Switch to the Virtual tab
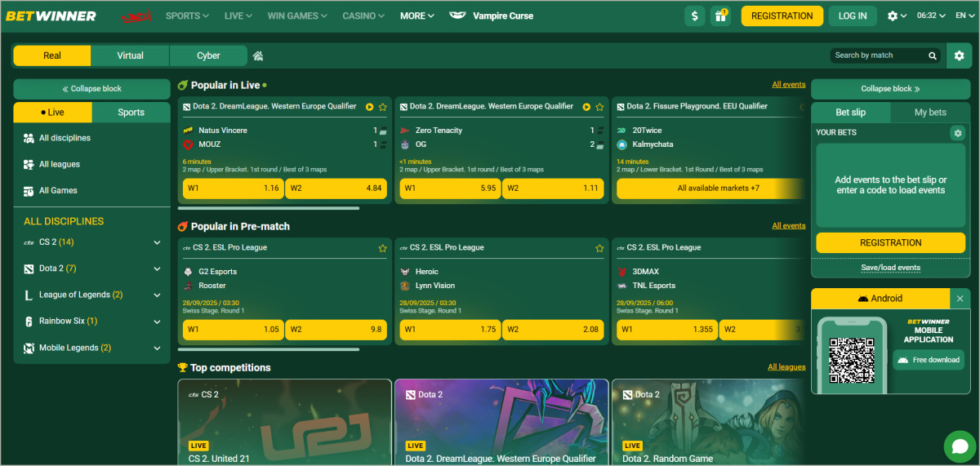This screenshot has height=466, width=980. pos(130,55)
